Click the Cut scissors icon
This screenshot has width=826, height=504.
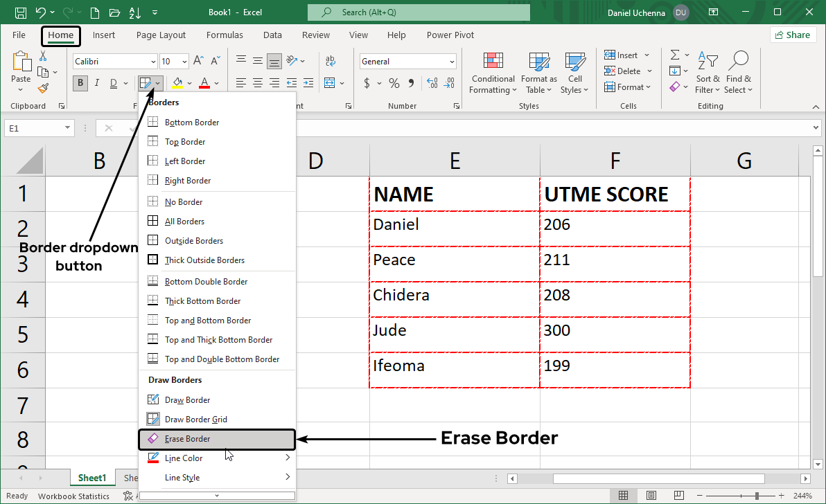43,56
